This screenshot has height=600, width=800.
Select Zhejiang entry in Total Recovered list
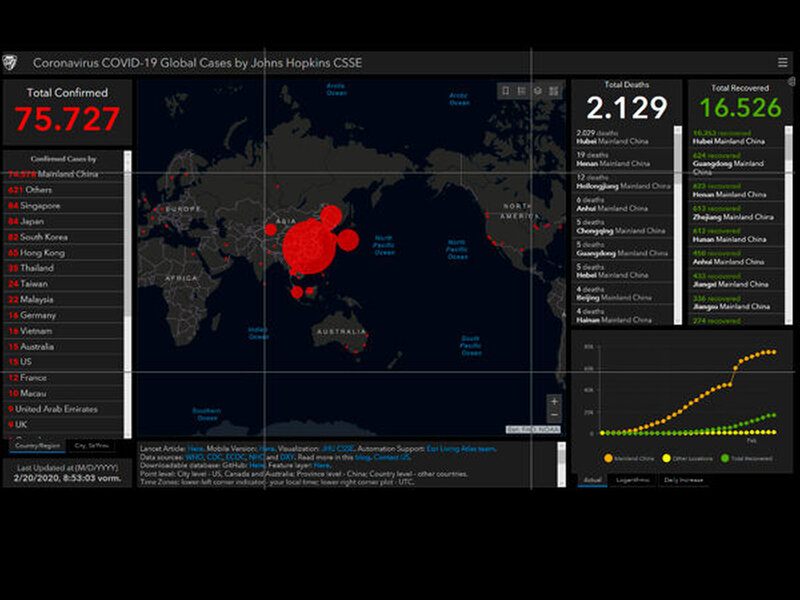[737, 213]
